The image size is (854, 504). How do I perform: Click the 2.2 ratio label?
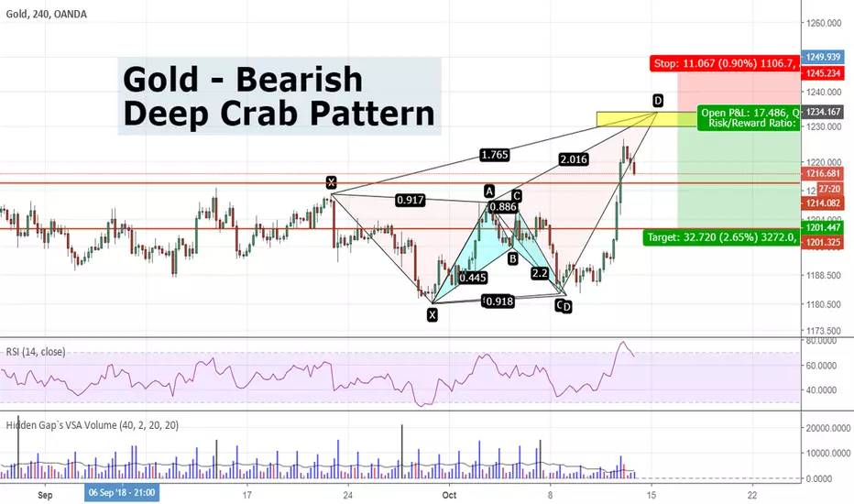click(x=540, y=273)
